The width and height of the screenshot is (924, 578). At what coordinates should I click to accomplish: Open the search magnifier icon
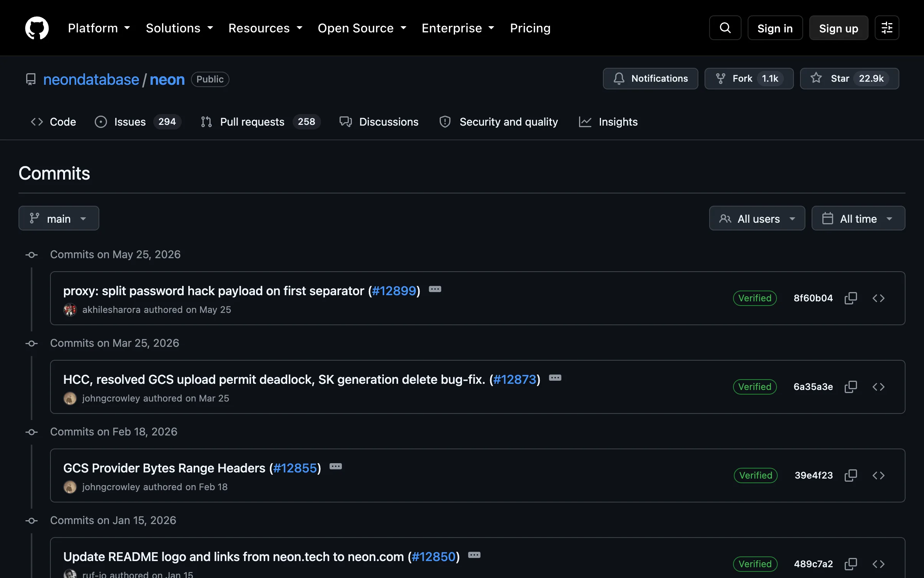[725, 28]
